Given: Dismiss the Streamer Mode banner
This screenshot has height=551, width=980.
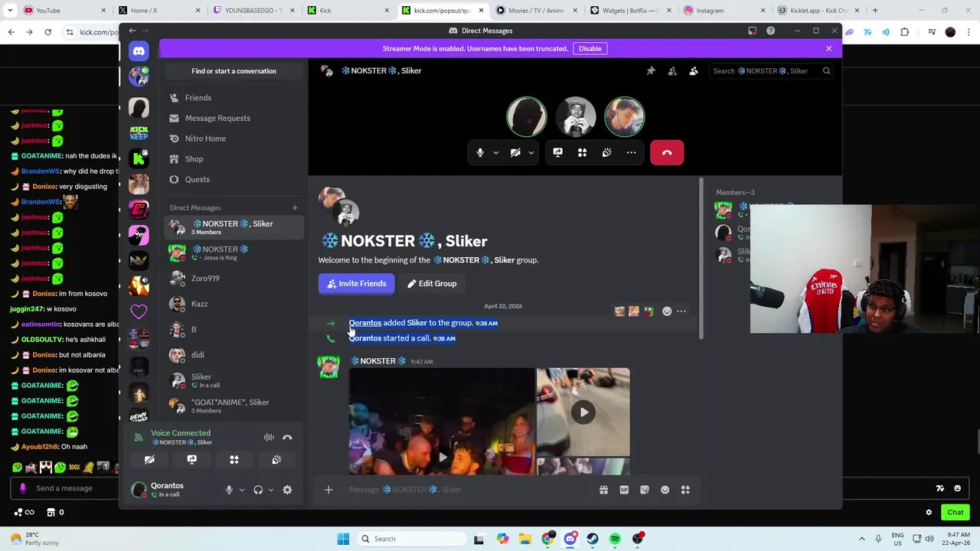Looking at the screenshot, I should click(x=828, y=48).
